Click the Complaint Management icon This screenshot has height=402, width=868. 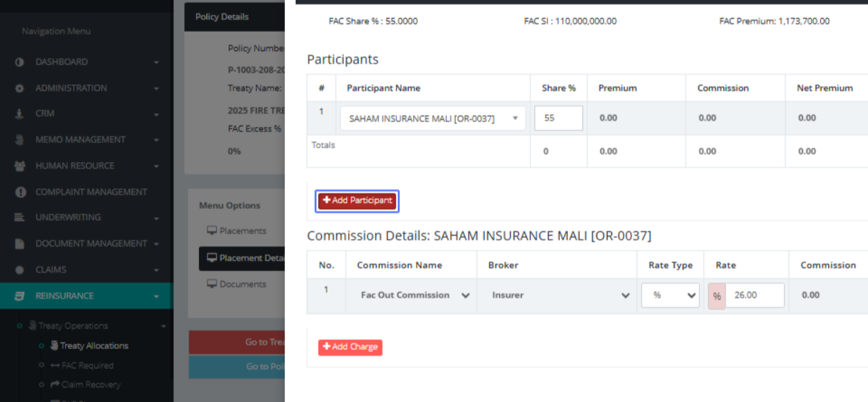tap(20, 192)
